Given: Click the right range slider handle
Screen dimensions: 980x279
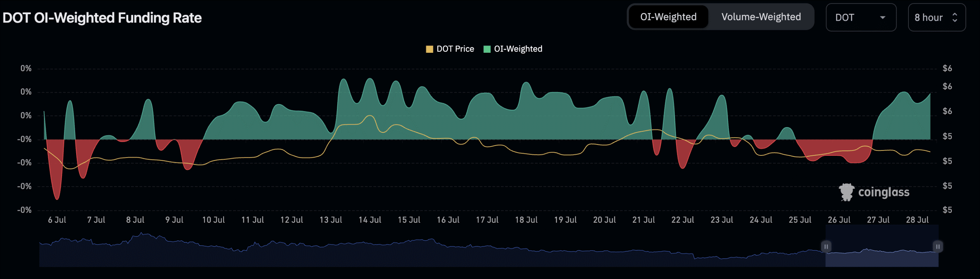Looking at the screenshot, I should [x=938, y=246].
